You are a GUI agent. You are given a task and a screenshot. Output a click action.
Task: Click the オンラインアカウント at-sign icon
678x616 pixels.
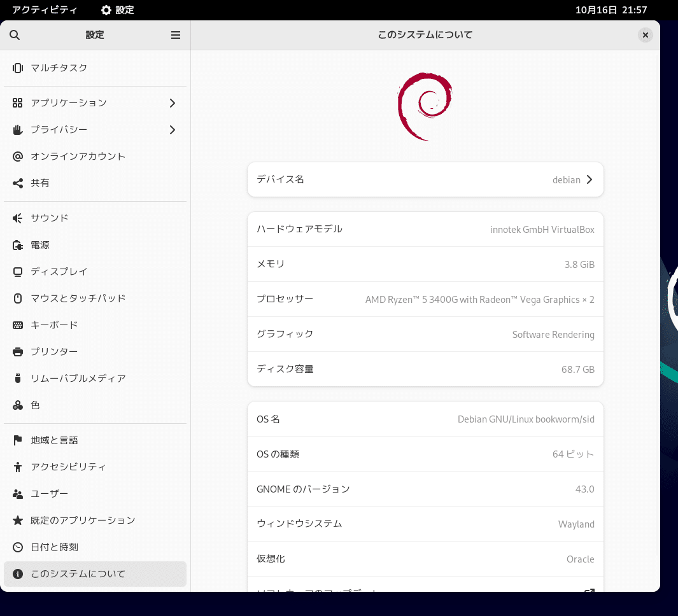click(x=18, y=157)
